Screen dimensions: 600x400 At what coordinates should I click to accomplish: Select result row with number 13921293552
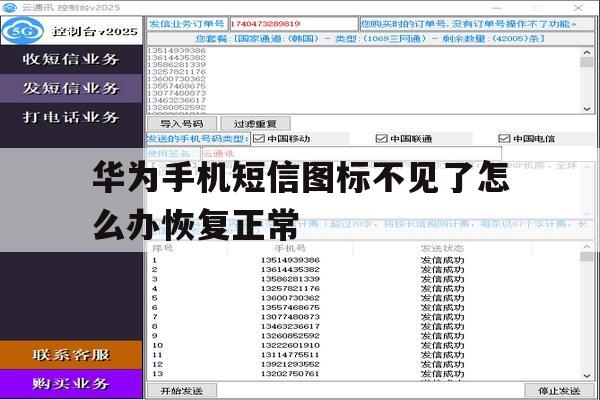click(x=364, y=364)
